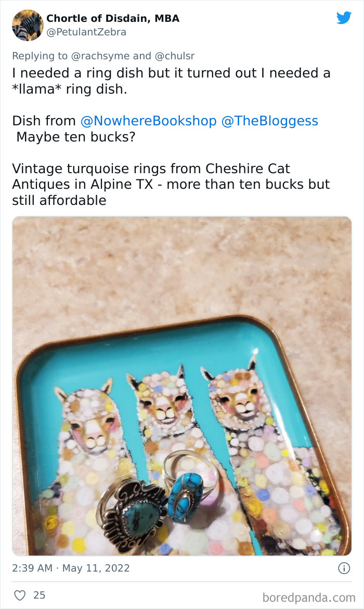Click the boredpanda.com watermark

309,598
